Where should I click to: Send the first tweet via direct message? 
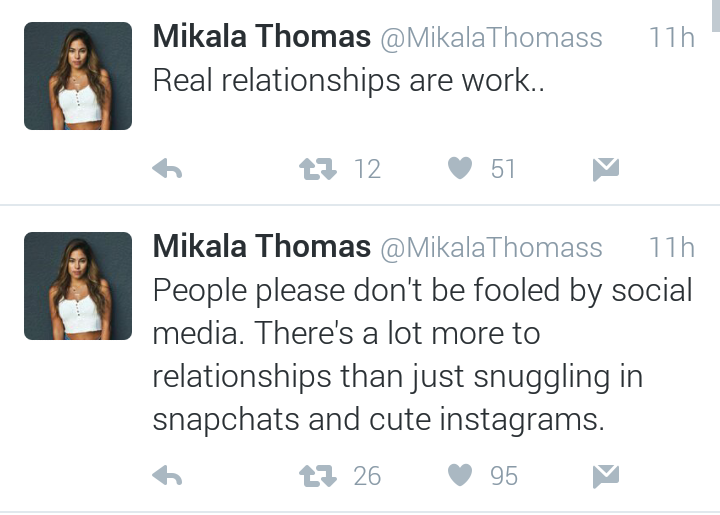[x=606, y=169]
